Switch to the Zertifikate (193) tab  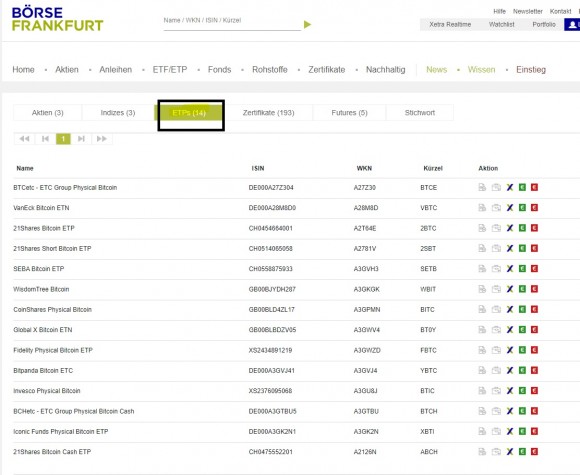click(x=269, y=112)
